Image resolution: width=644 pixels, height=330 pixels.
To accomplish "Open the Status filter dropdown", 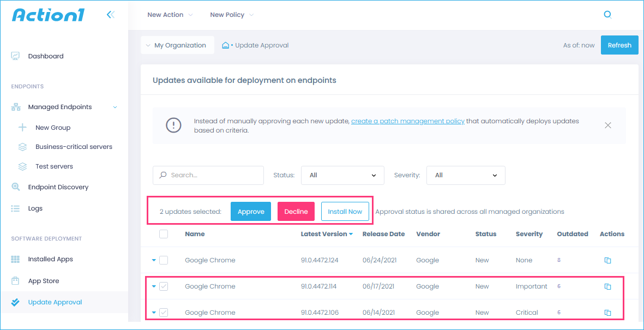I will click(x=342, y=175).
